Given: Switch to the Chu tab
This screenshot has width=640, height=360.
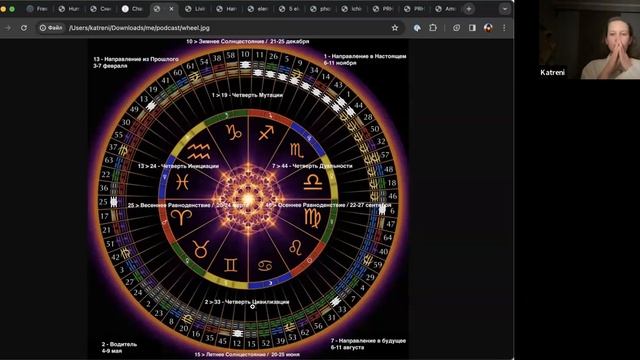Looking at the screenshot, I should pos(132,9).
